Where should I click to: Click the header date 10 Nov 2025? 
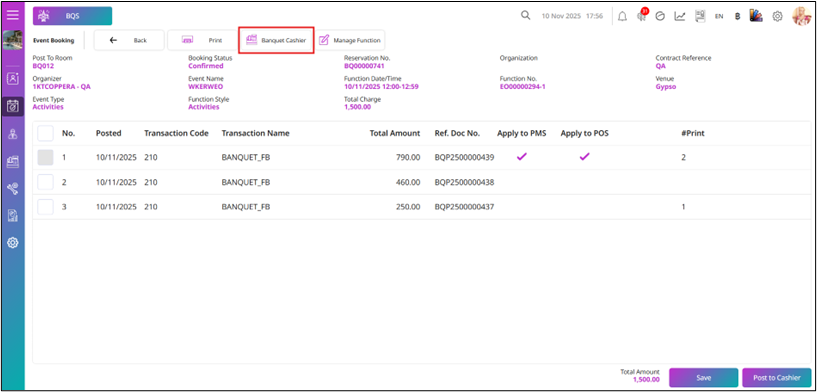561,16
